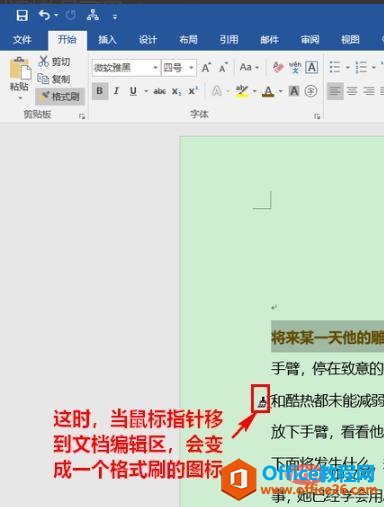Toggle Bold formatting
This screenshot has width=384, height=507.
click(x=100, y=91)
